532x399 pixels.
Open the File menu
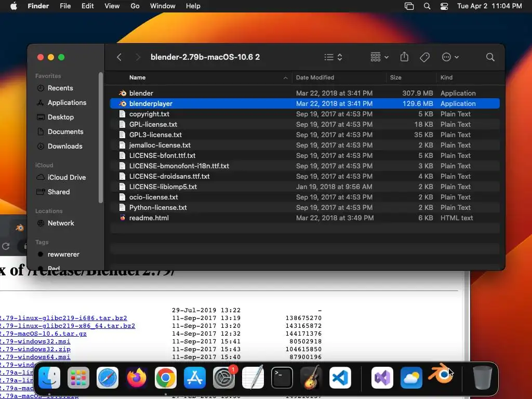click(65, 6)
